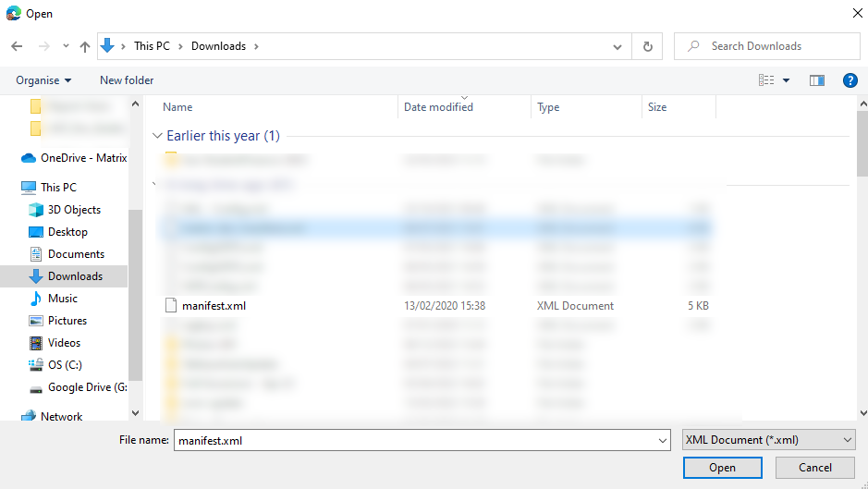Select Music folder in sidebar
This screenshot has width=868, height=489.
point(62,299)
